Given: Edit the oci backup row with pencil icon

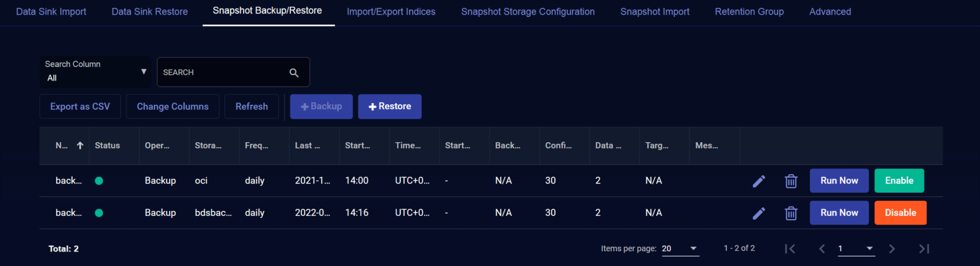Looking at the screenshot, I should pos(758,181).
